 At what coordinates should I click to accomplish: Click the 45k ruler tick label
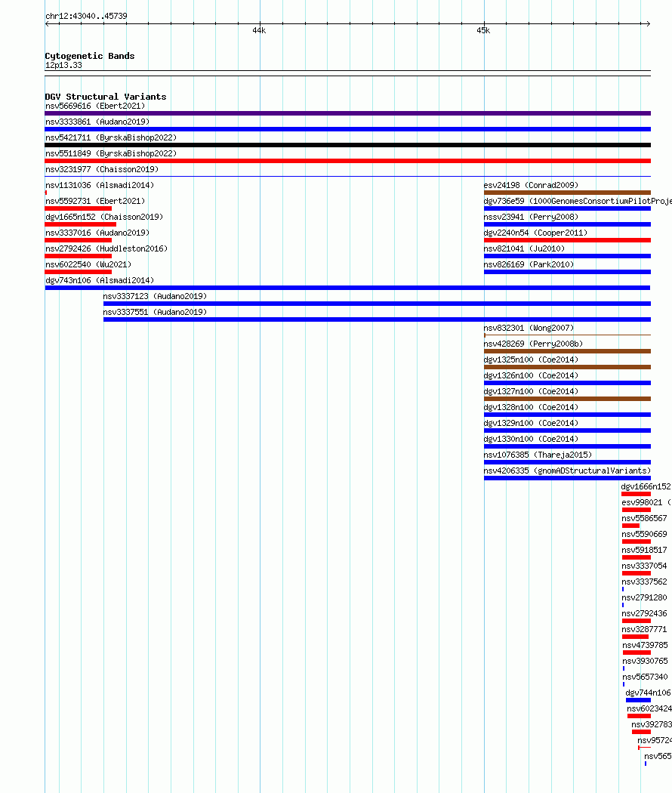point(483,30)
